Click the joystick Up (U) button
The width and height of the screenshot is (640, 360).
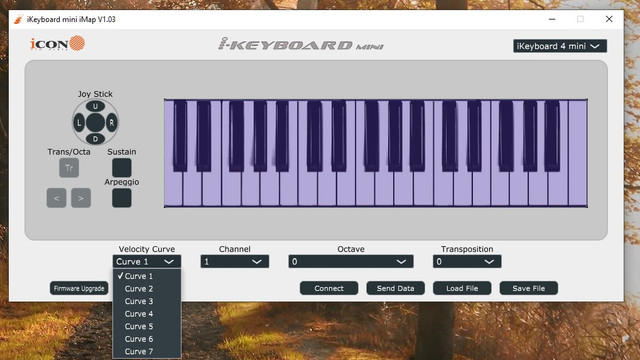click(x=95, y=107)
